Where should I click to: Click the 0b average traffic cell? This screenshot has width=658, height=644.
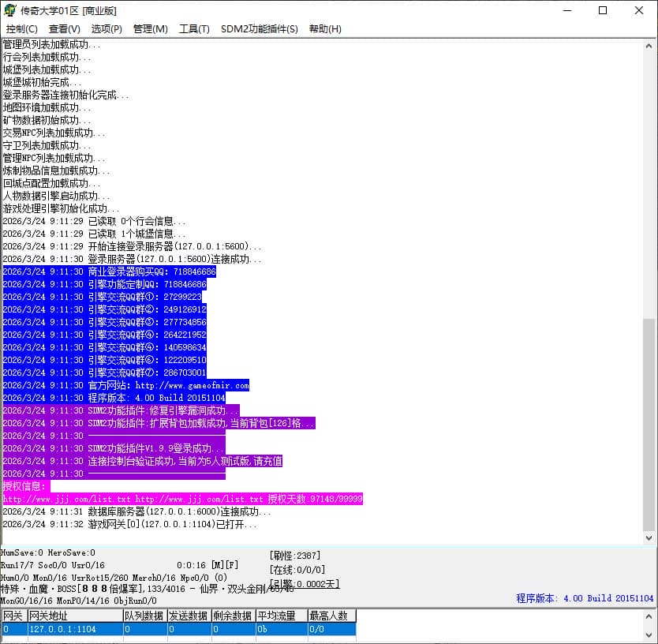(x=282, y=629)
